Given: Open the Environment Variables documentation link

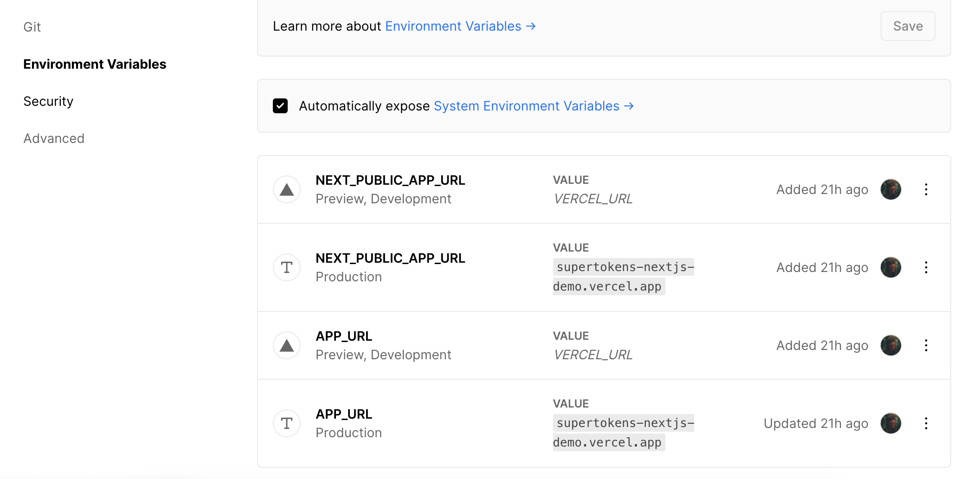Looking at the screenshot, I should [x=460, y=26].
